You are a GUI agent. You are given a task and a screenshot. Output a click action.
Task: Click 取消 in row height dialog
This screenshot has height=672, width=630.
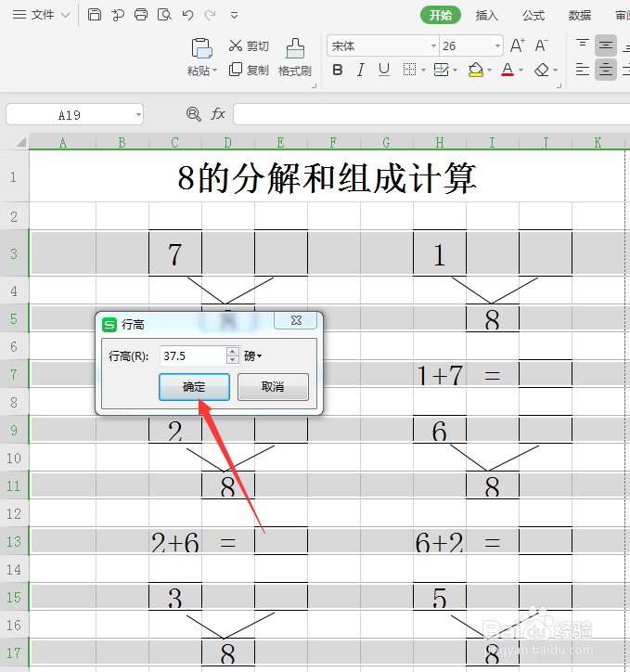point(273,387)
